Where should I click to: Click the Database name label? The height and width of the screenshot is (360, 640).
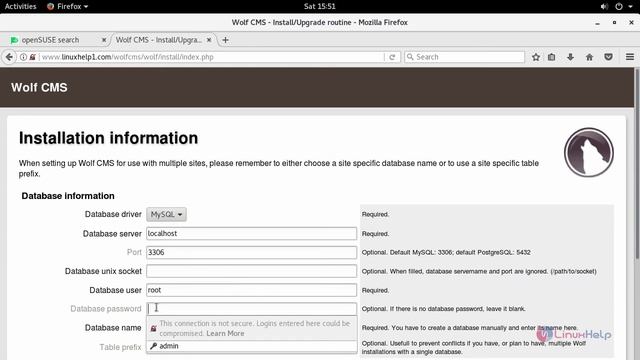pos(113,328)
